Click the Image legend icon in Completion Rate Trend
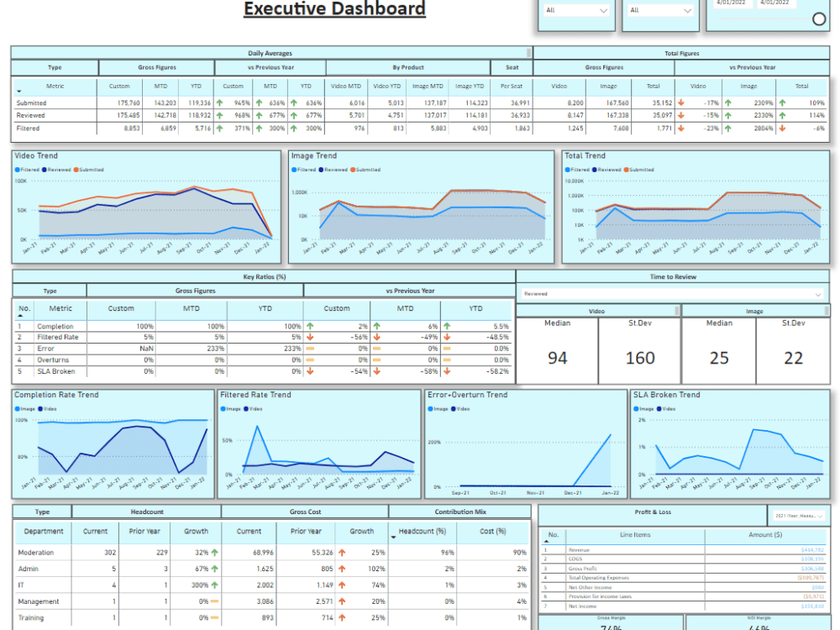 click(18, 409)
